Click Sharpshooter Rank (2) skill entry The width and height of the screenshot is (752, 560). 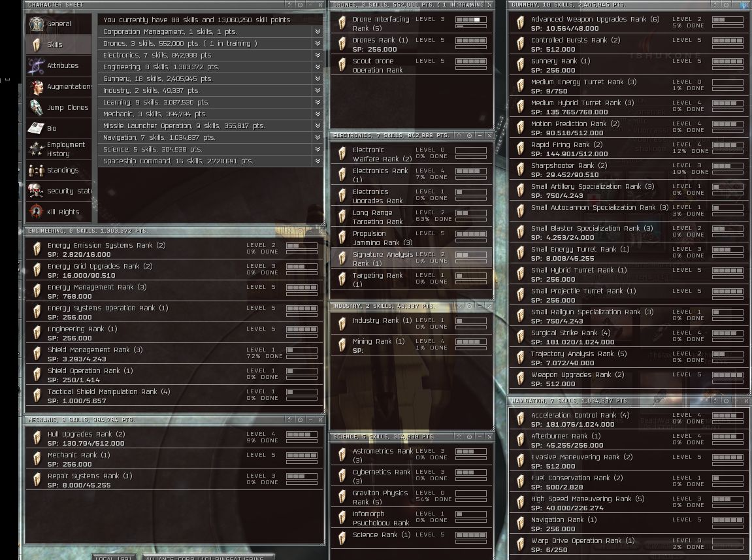[629, 170]
